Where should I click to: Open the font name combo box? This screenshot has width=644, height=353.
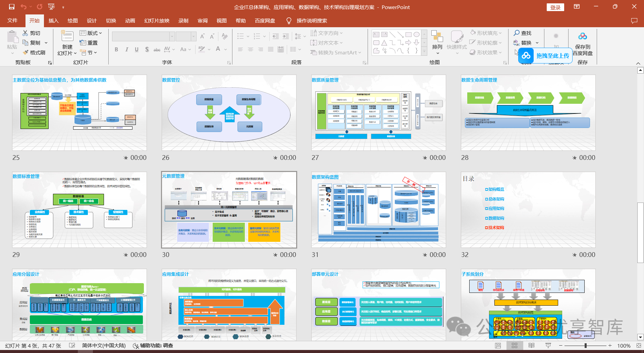(x=144, y=36)
